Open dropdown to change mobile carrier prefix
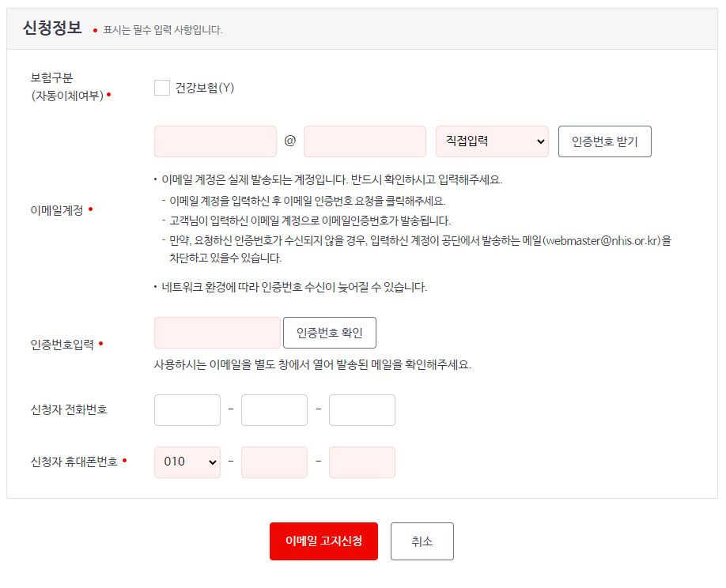This screenshot has height=588, width=726. tap(187, 462)
